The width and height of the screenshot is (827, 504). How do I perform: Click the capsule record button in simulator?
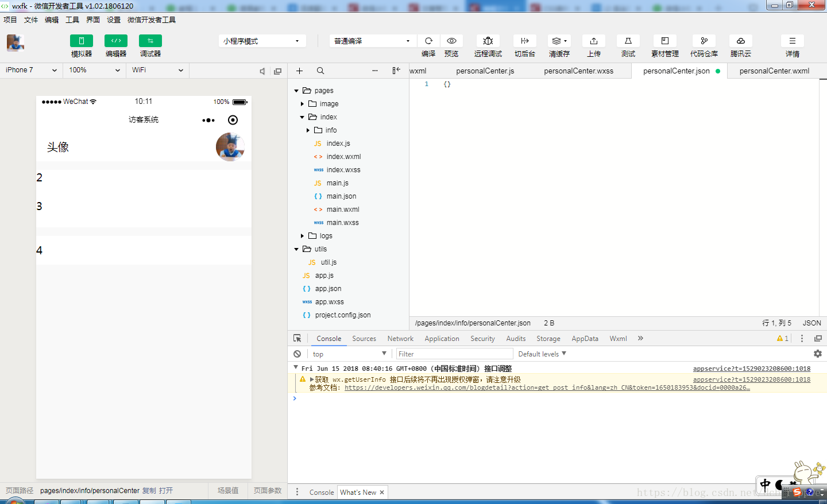(x=233, y=120)
